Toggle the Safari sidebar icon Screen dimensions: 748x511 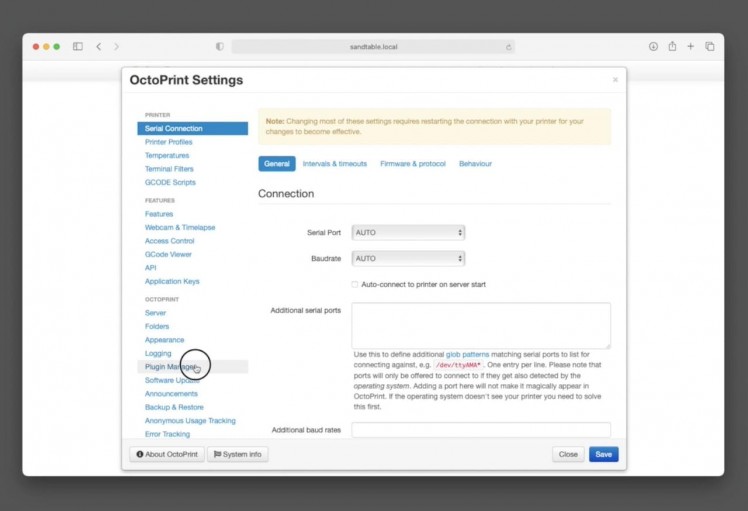78,46
